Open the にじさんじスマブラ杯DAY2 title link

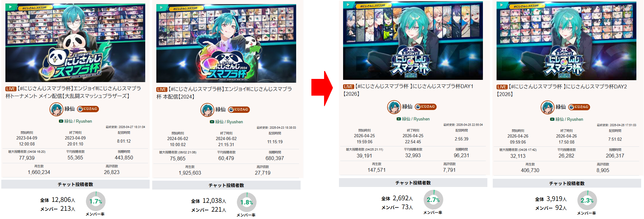pyautogui.click(x=562, y=90)
